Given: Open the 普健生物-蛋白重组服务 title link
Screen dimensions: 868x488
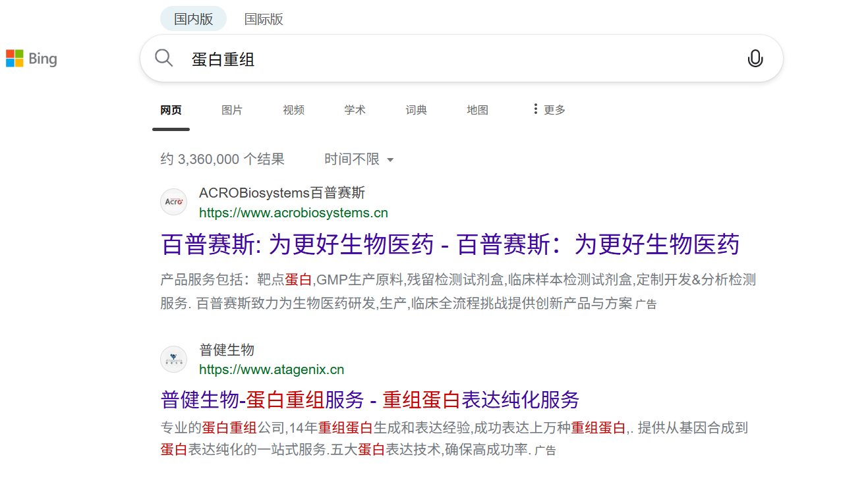Looking at the screenshot, I should tap(370, 400).
